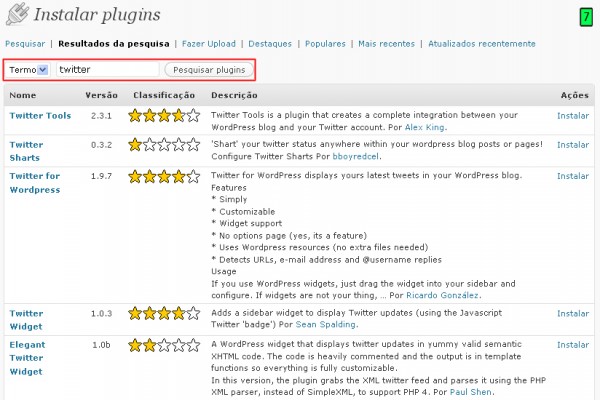The height and width of the screenshot is (400, 600).
Task: Click Instalar for Twitter for Wordpress
Action: pos(573,176)
